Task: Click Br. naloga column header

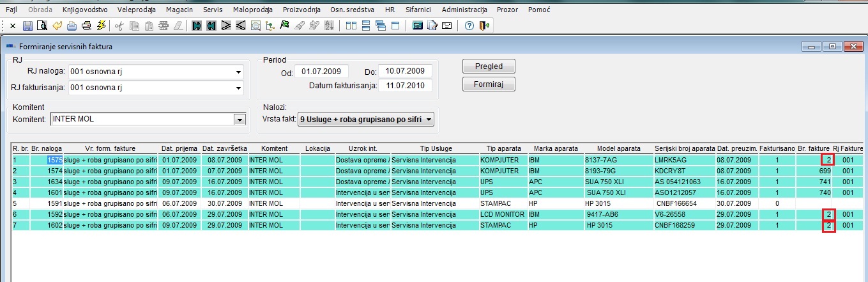Action: point(47,148)
